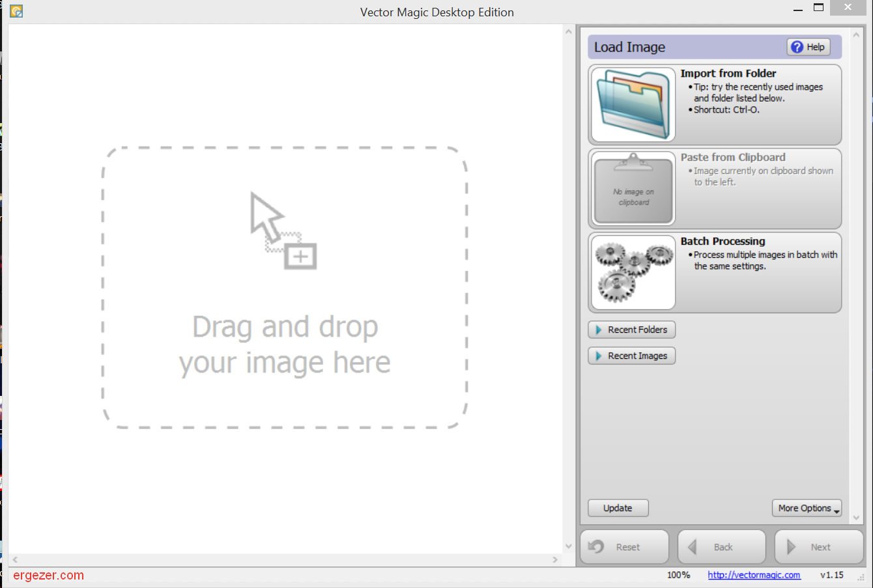Minimize the Vector Magic window
This screenshot has height=588, width=873.
pyautogui.click(x=798, y=9)
